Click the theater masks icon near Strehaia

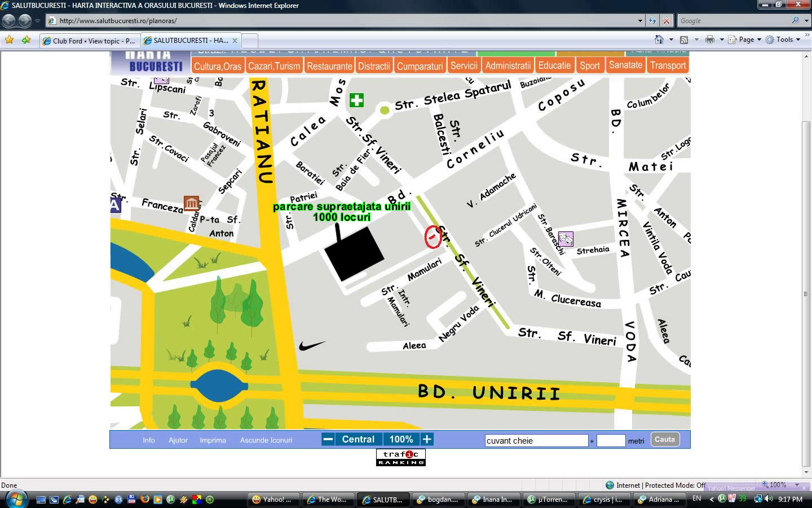pos(566,239)
